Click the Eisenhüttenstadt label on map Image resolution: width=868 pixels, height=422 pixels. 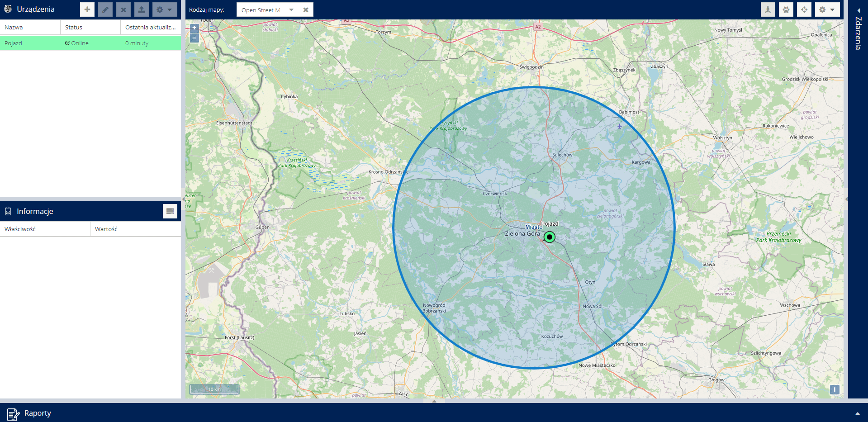[234, 123]
